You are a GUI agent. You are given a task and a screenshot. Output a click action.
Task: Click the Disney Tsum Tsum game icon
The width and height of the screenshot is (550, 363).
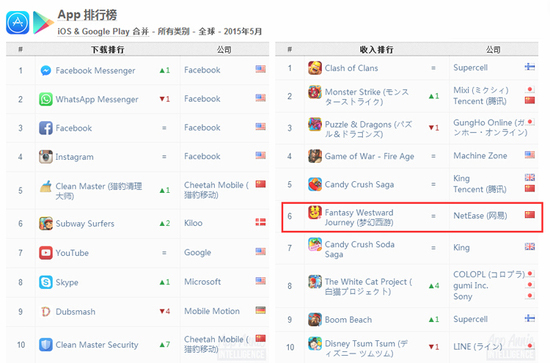(x=315, y=344)
